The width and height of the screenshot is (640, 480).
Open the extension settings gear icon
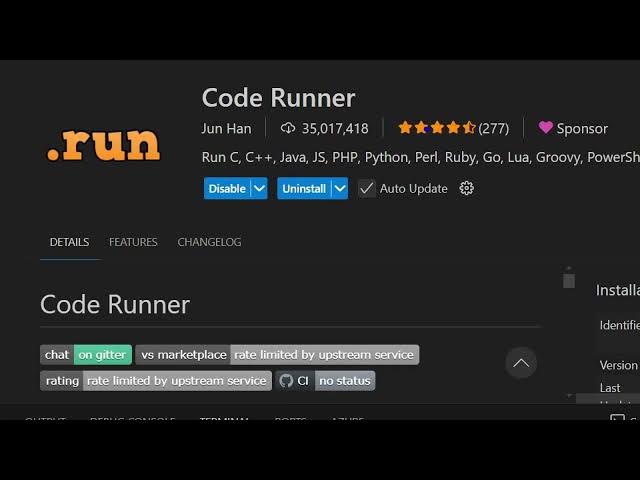coord(466,188)
